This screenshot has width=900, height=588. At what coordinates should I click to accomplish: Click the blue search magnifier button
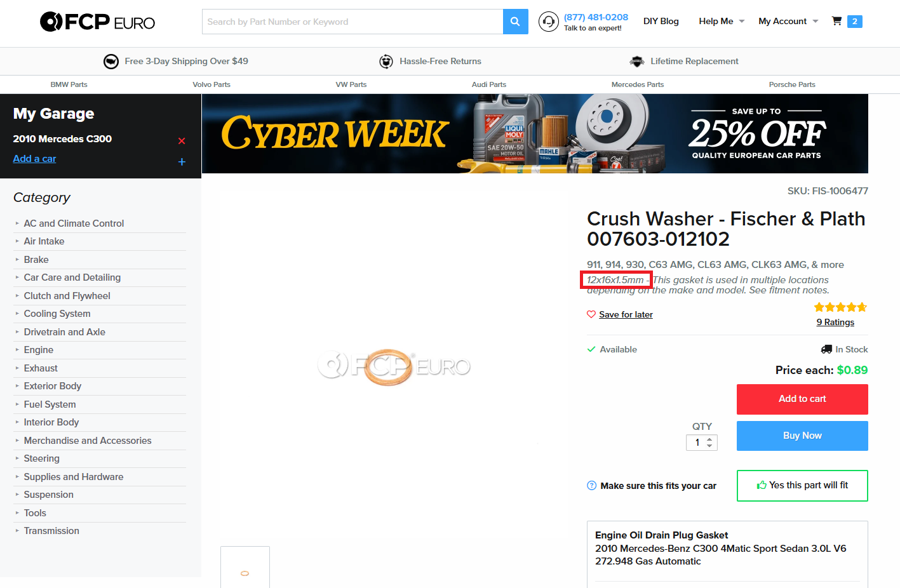[515, 22]
